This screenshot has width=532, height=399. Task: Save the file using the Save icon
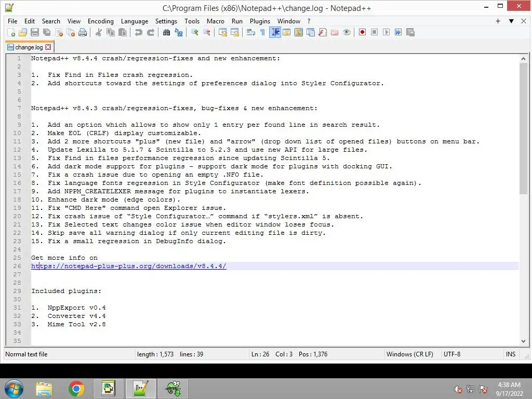click(35, 32)
